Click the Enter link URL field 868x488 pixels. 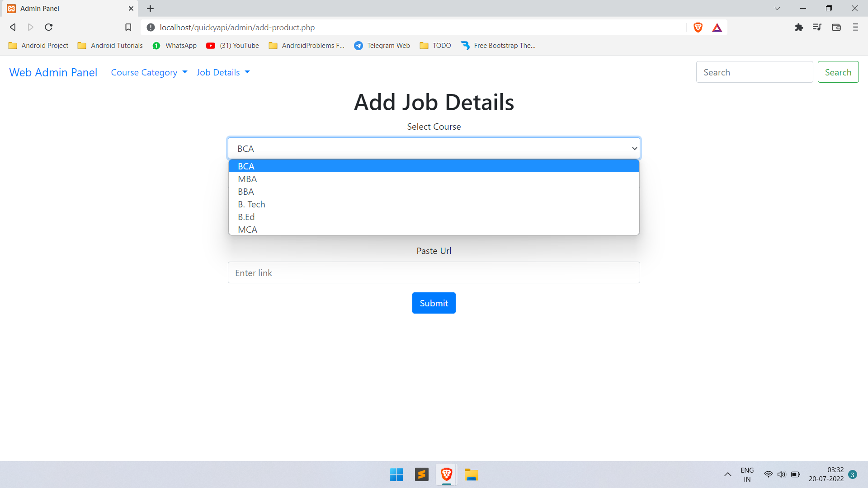click(x=434, y=273)
